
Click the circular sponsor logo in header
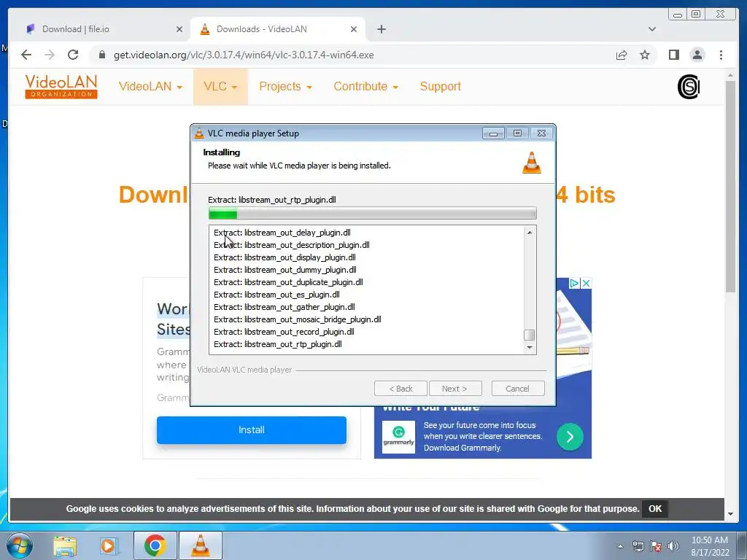point(689,87)
